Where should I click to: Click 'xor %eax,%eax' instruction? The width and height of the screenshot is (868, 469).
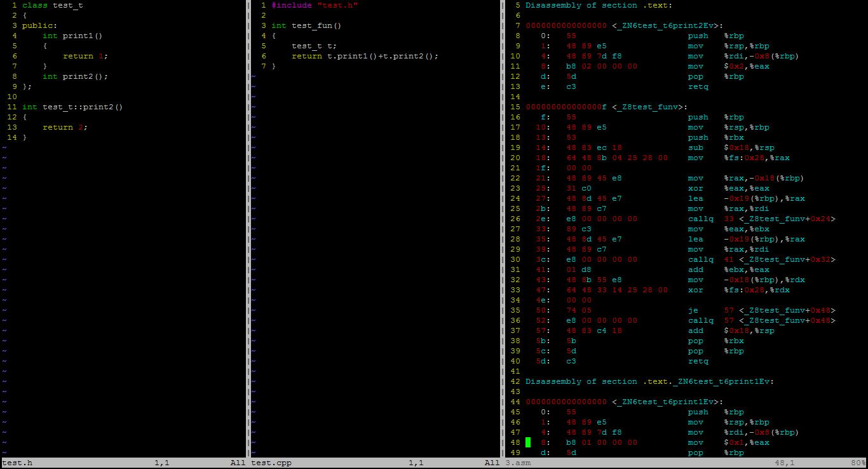[x=728, y=188]
